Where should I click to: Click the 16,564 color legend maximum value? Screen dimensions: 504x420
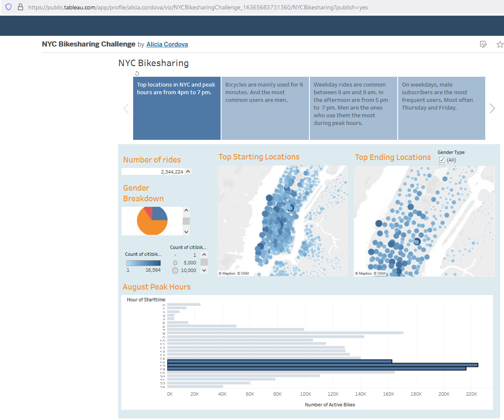[x=153, y=270]
